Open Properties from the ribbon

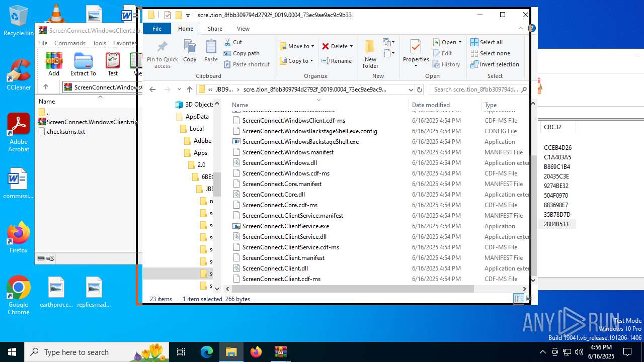point(416,54)
